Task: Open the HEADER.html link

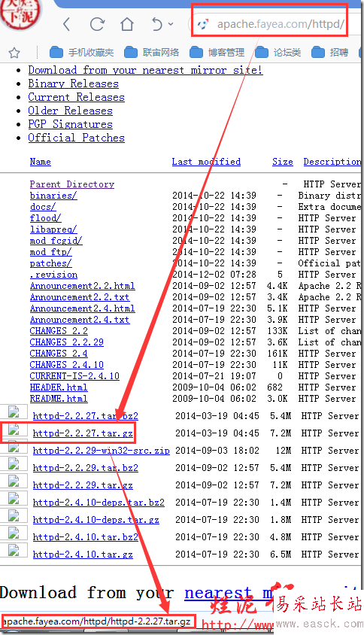Action: tap(59, 387)
